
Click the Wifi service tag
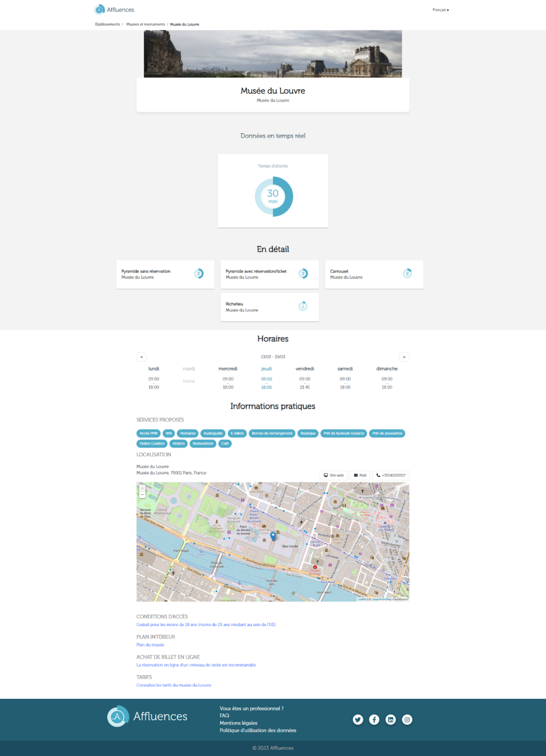pyautogui.click(x=169, y=433)
